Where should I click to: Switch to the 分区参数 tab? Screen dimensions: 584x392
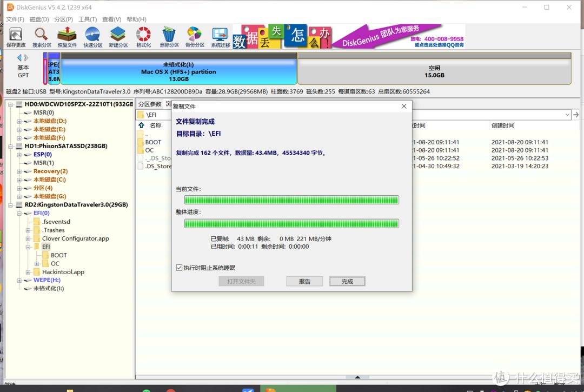150,104
